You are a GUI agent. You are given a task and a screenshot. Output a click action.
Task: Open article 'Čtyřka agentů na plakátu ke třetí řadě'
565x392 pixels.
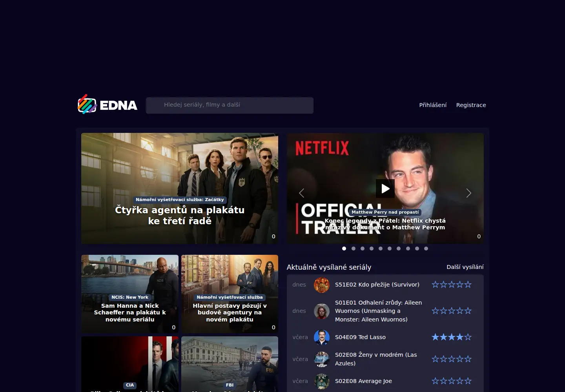click(180, 216)
